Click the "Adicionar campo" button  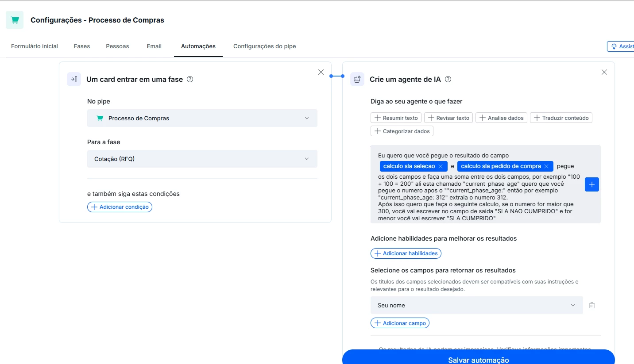[x=400, y=323]
